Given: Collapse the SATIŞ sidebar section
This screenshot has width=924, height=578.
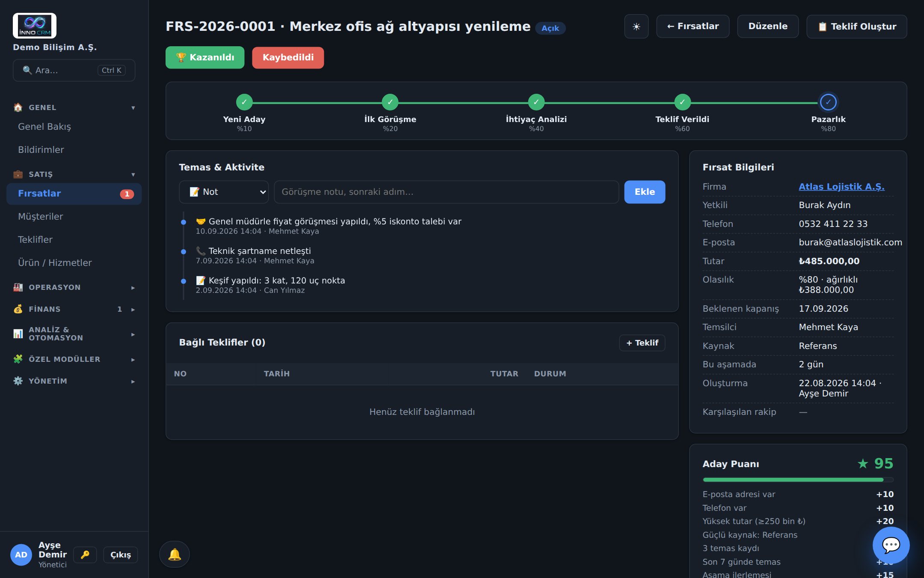Looking at the screenshot, I should 74,174.
